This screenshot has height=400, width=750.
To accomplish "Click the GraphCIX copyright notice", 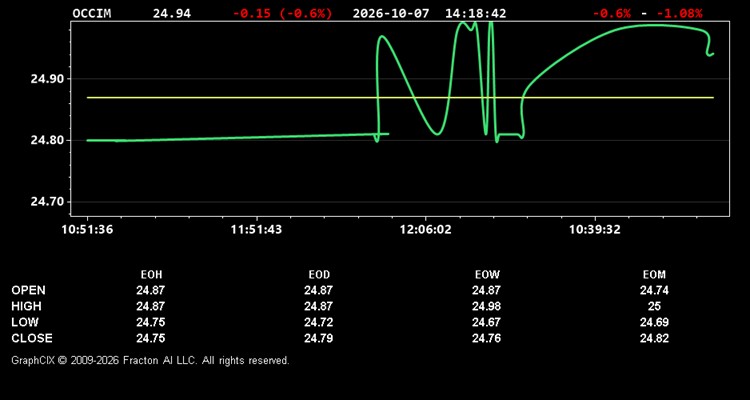I will coord(150,360).
